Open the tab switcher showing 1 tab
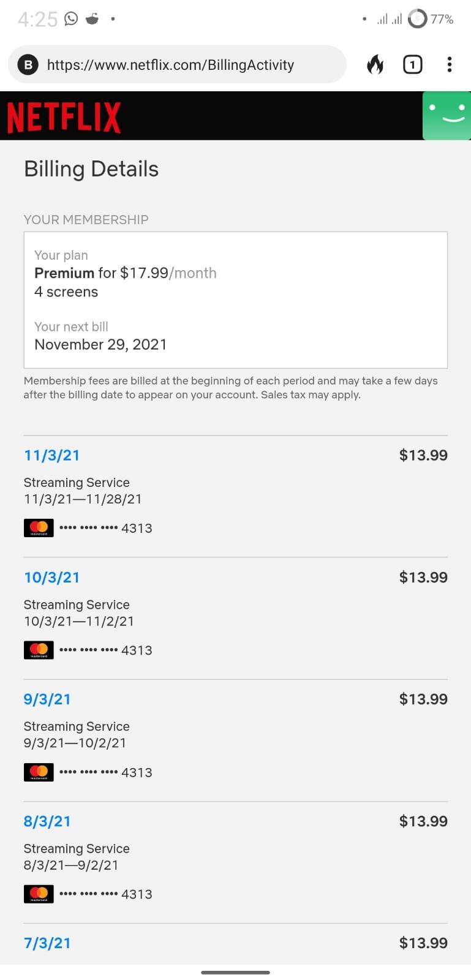Screen dimensions: 471x980 click(412, 64)
